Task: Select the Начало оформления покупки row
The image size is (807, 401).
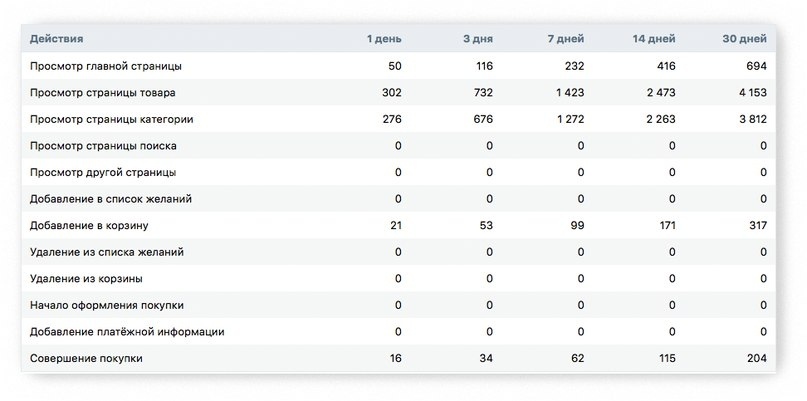Action: pos(398,305)
